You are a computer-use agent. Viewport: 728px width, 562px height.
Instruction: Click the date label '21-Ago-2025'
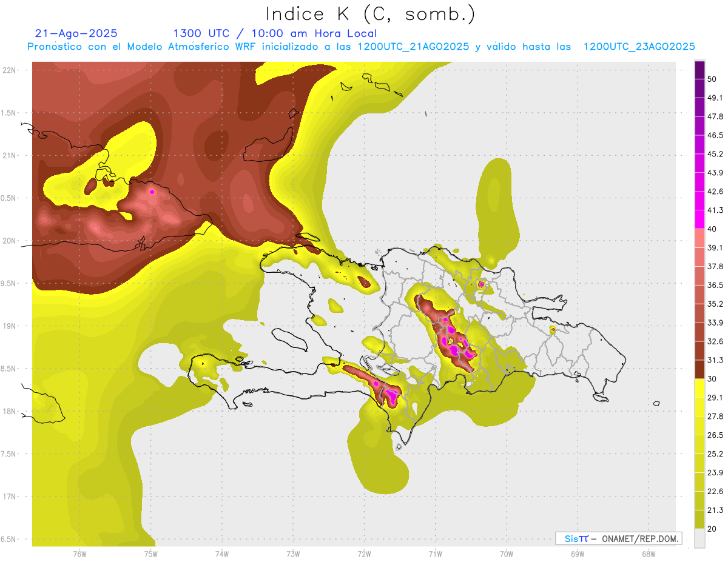click(76, 33)
